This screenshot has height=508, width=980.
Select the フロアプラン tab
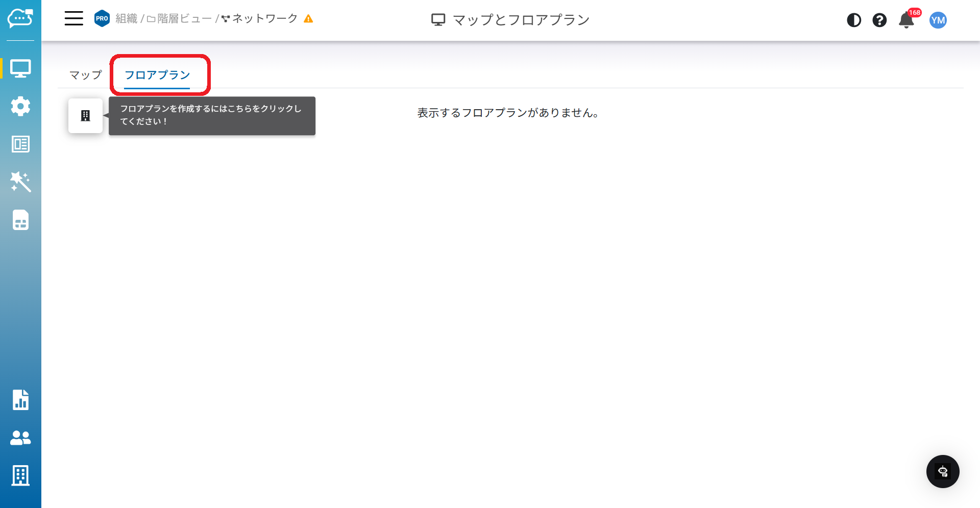click(157, 75)
